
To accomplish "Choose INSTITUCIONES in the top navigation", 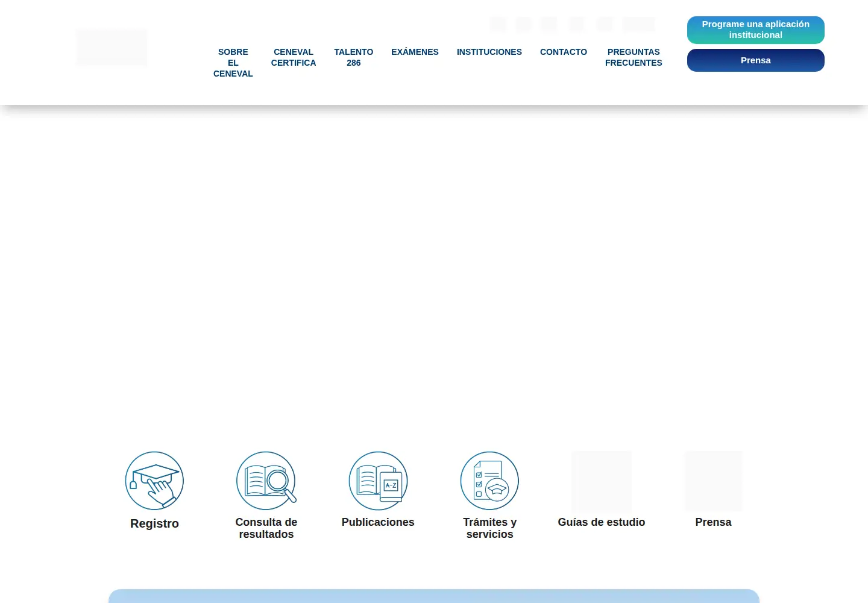I will point(489,52).
